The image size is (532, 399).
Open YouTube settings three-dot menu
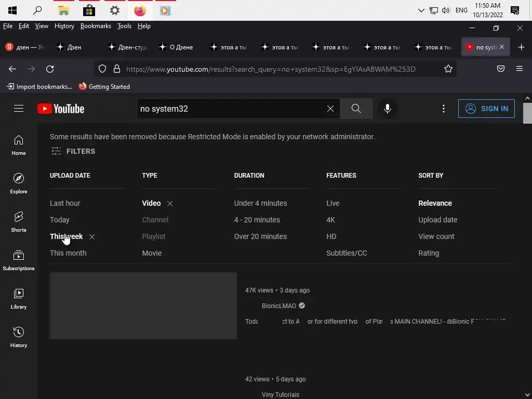click(444, 109)
